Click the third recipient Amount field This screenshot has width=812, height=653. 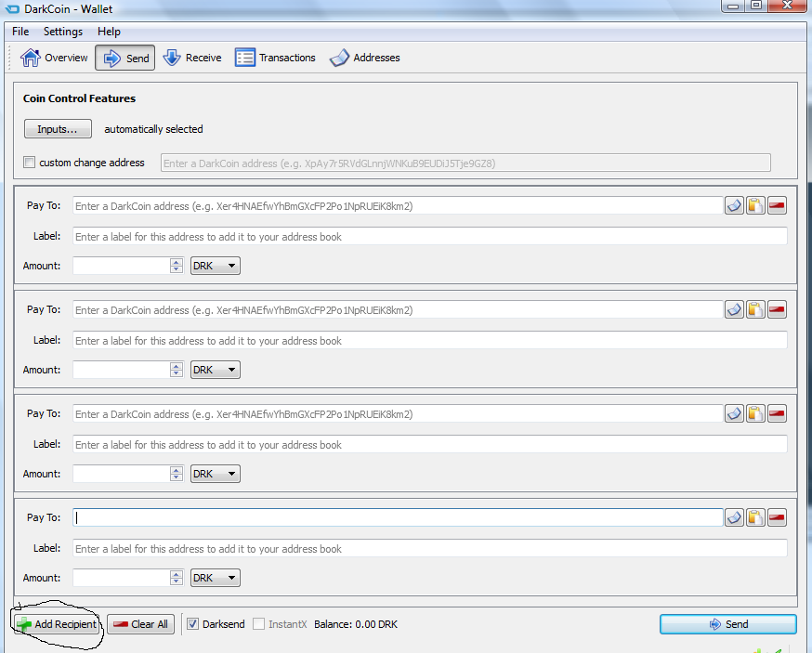[122, 474]
